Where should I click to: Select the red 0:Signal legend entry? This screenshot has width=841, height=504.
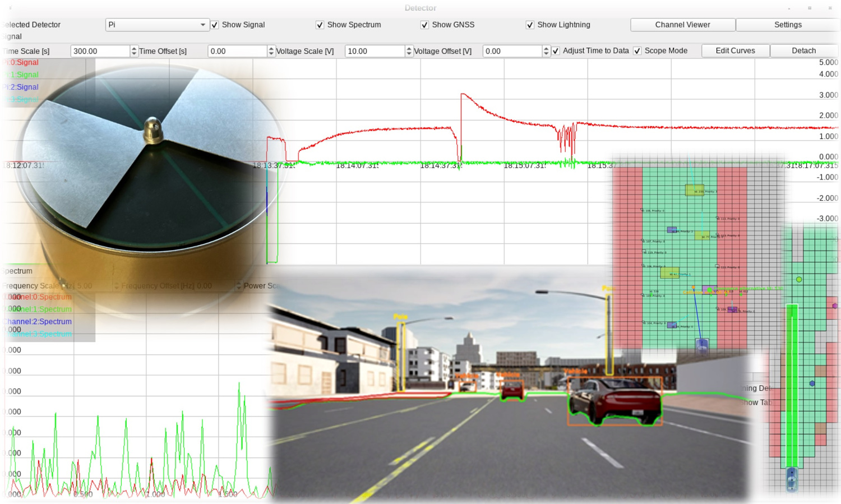21,62
